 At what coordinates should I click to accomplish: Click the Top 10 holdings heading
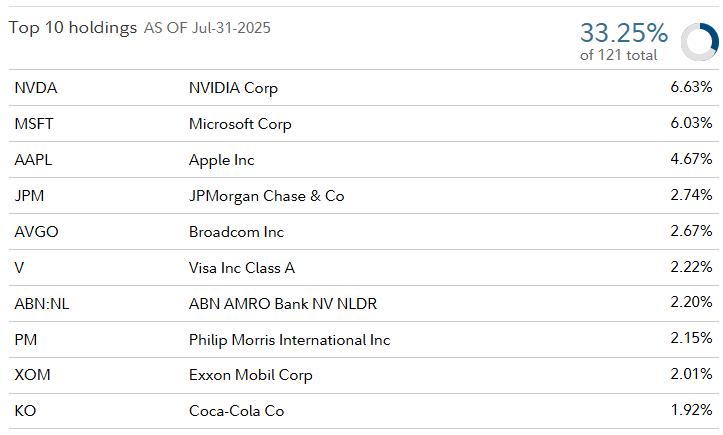point(73,28)
